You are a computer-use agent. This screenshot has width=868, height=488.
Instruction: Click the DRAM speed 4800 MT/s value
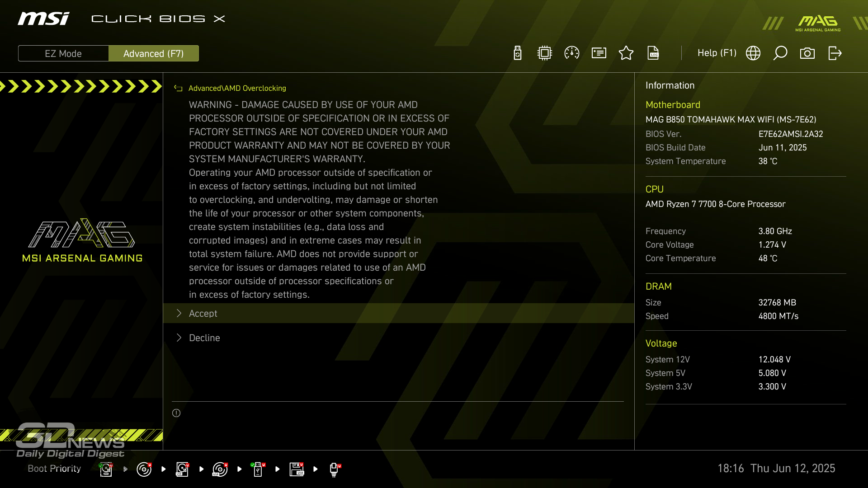click(778, 316)
